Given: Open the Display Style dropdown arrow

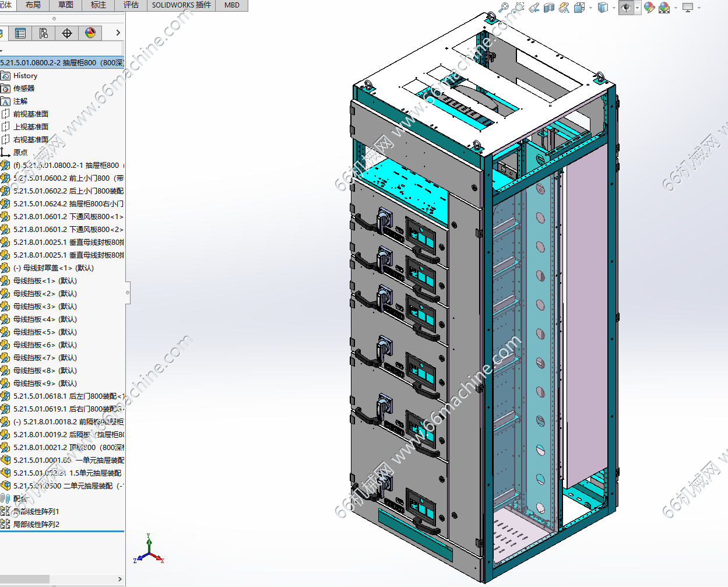Looking at the screenshot, I should click(614, 8).
